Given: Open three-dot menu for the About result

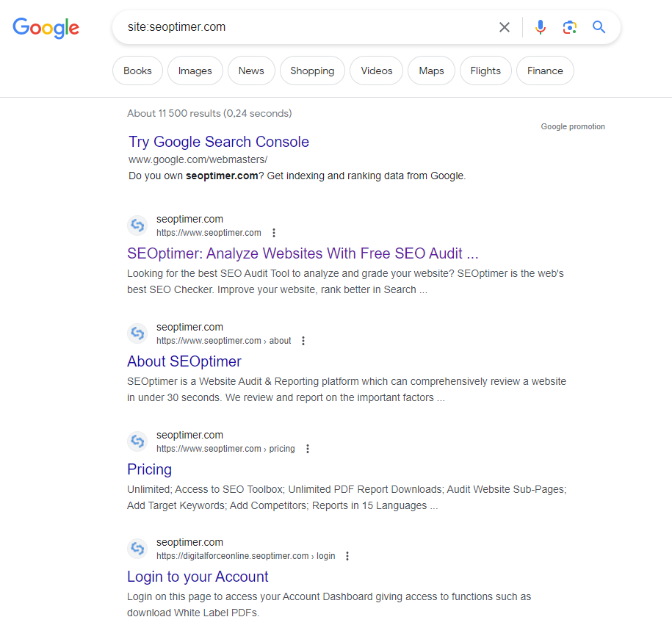Looking at the screenshot, I should (x=303, y=341).
